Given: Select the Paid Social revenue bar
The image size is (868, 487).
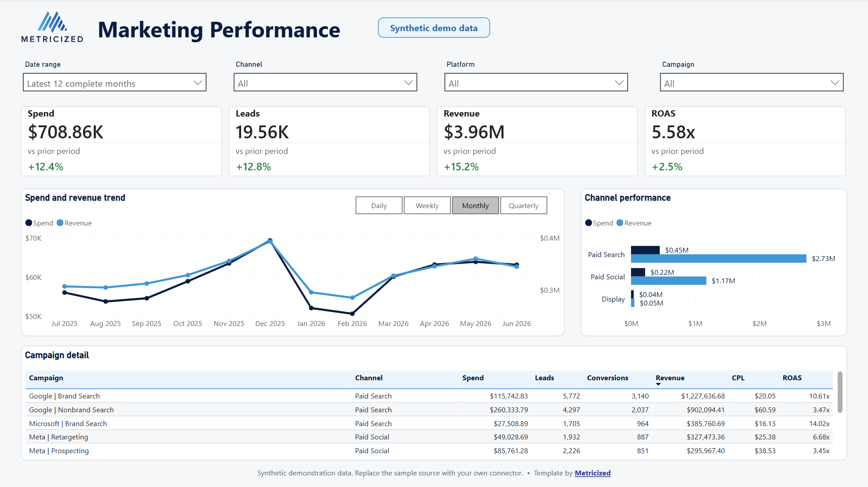Looking at the screenshot, I should tap(668, 281).
